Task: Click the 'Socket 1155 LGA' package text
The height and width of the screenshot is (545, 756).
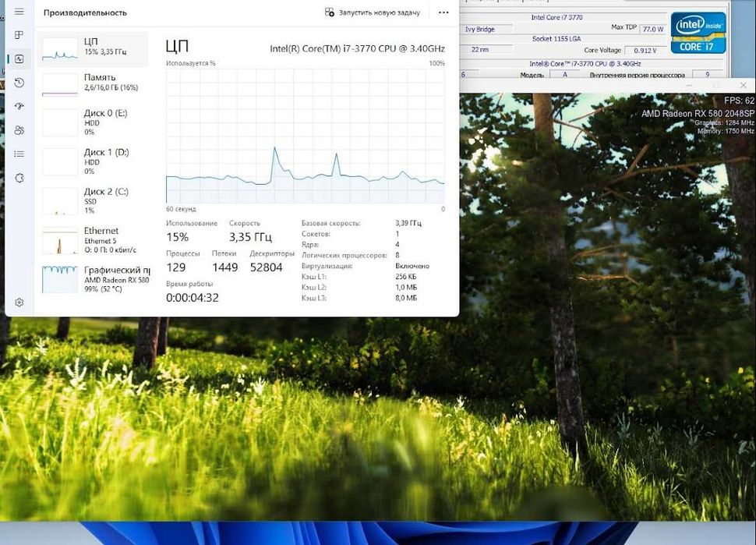Action: click(556, 38)
